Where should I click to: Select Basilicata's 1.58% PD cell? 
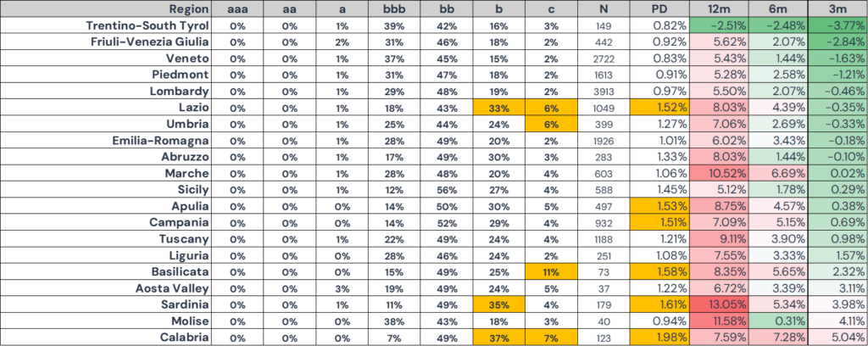pos(659,272)
